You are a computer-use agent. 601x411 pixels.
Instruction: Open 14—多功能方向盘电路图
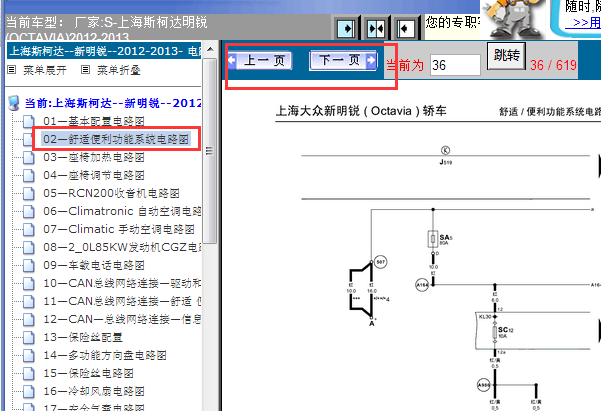[x=105, y=355]
